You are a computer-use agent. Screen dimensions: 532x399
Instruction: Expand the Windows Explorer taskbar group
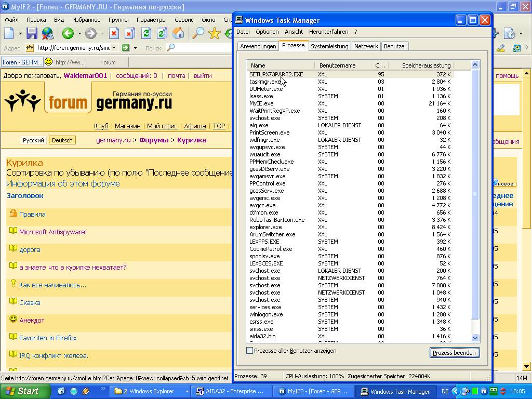187,392
